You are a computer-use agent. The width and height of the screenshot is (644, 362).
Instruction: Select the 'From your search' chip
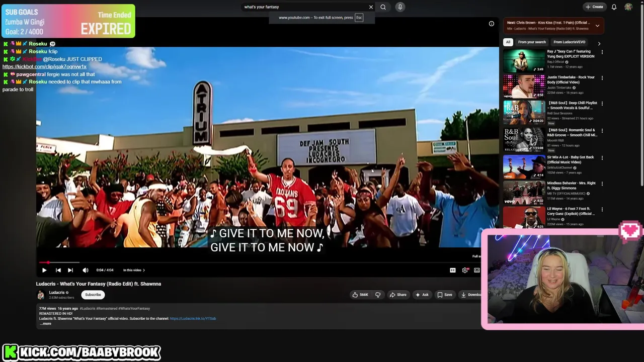(532, 42)
